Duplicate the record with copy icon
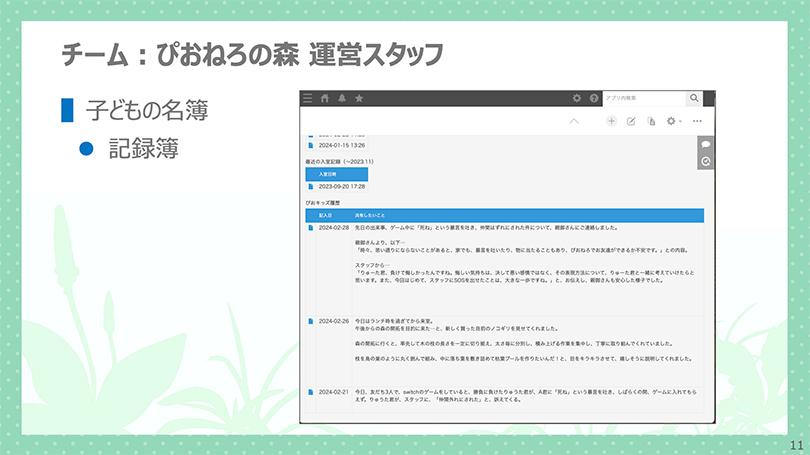Image resolution: width=810 pixels, height=455 pixels. pos(651,121)
